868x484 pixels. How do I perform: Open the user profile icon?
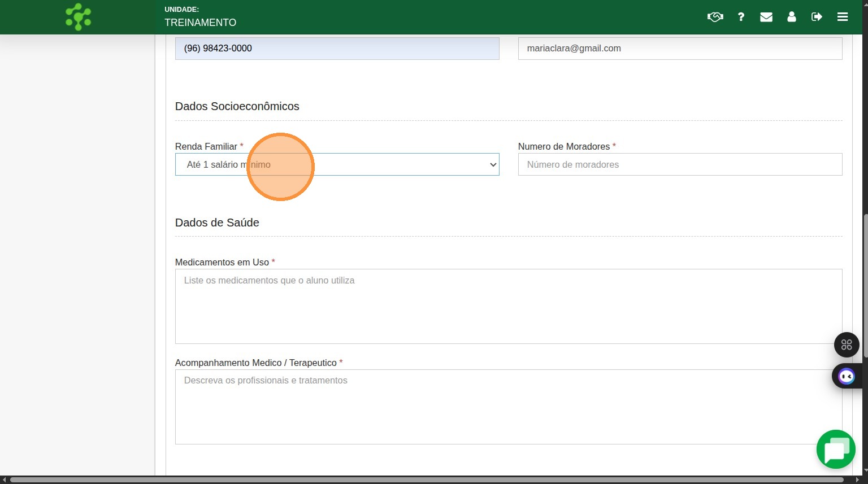(x=792, y=17)
